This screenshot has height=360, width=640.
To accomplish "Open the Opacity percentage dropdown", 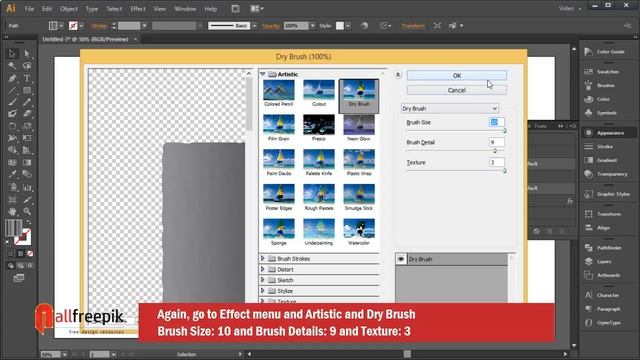I will [313, 26].
